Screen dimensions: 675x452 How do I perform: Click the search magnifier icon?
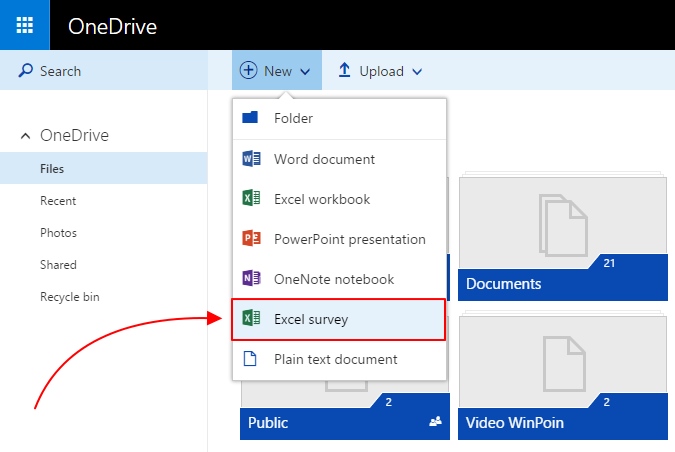pyautogui.click(x=25, y=71)
